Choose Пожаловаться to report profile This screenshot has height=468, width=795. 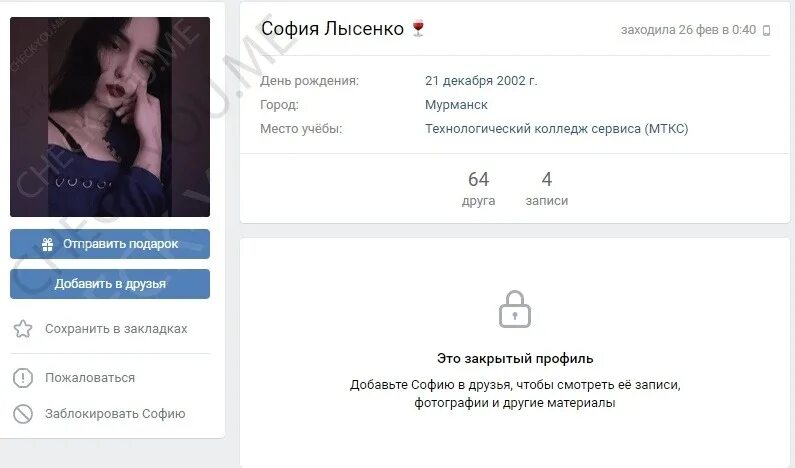[x=74, y=378]
